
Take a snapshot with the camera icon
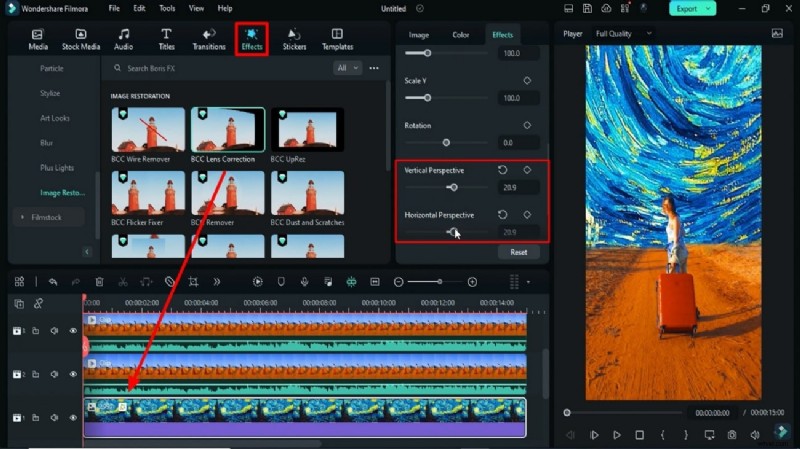pos(732,435)
